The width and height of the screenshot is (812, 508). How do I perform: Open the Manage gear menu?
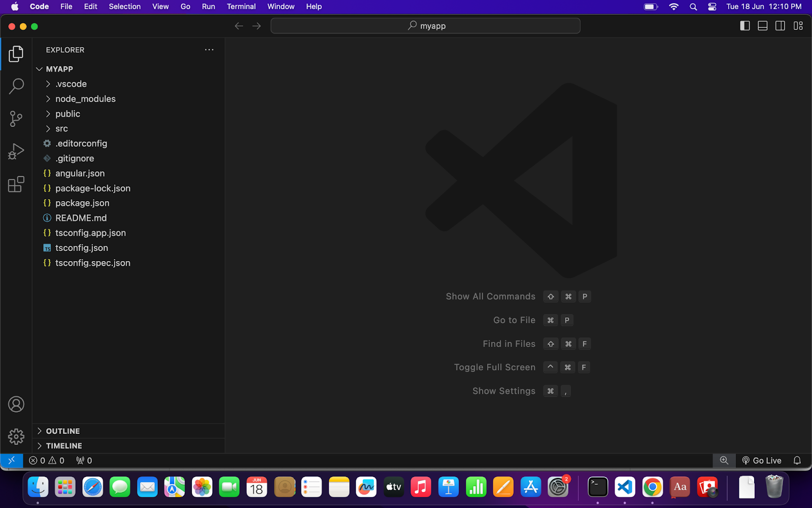point(16,436)
